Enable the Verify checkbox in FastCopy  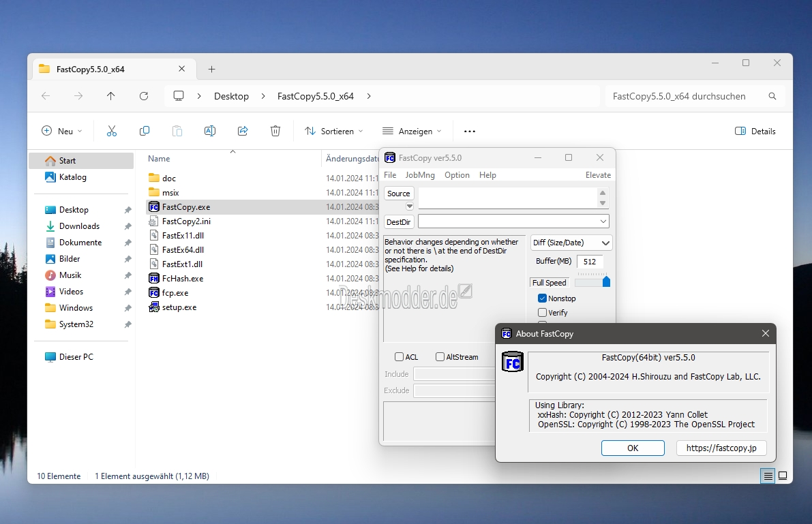tap(542, 313)
